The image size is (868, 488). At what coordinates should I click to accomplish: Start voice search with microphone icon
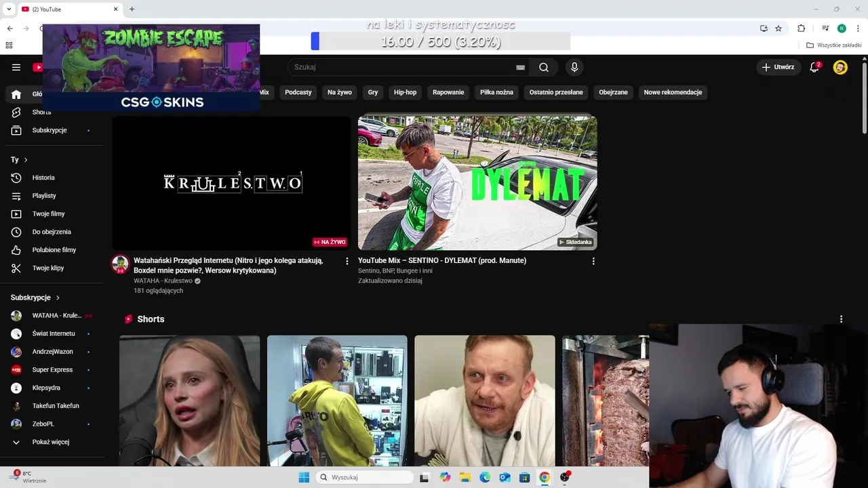(x=574, y=67)
